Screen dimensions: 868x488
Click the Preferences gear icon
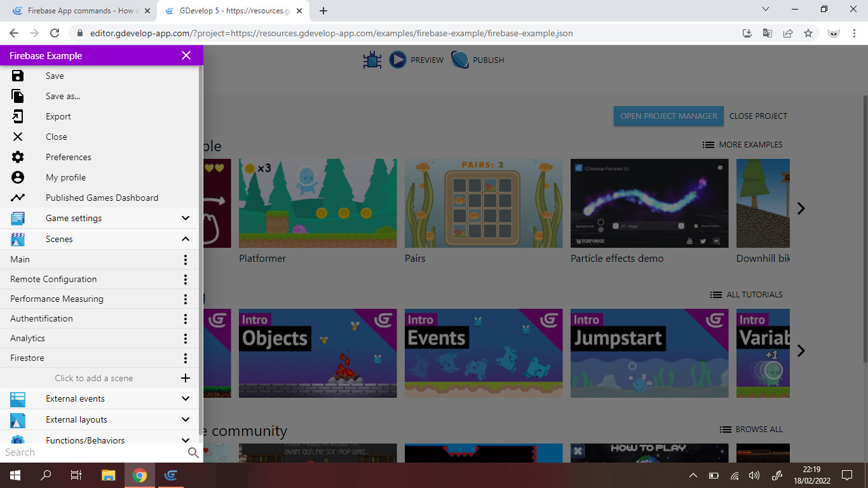(18, 157)
